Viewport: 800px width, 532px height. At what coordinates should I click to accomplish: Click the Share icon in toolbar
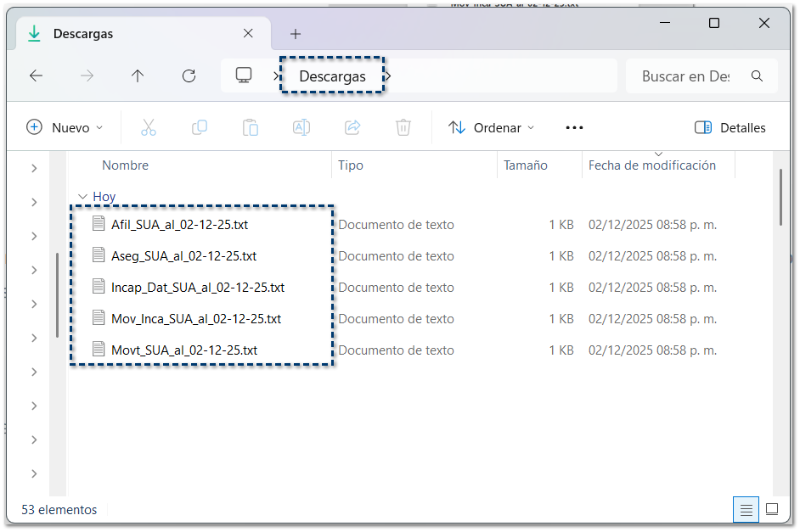click(352, 127)
